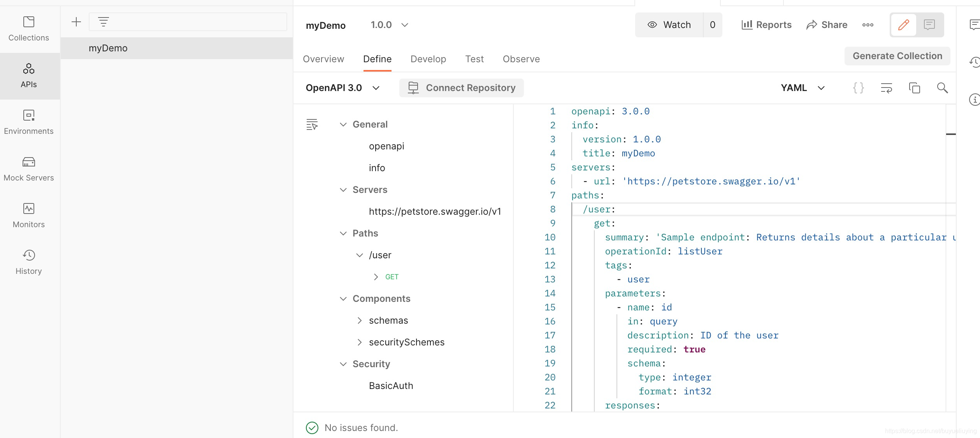
Task: Click the Reports chart icon button
Action: click(x=766, y=25)
